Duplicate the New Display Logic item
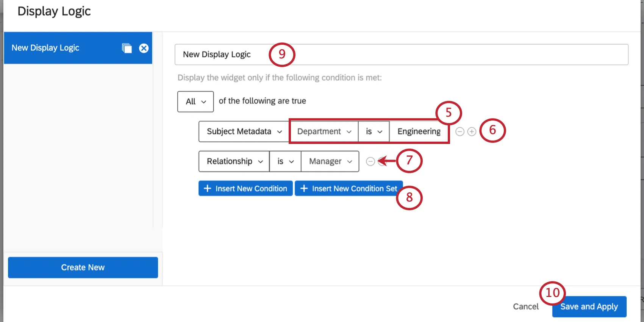Screen dimensions: 644x322 127,48
